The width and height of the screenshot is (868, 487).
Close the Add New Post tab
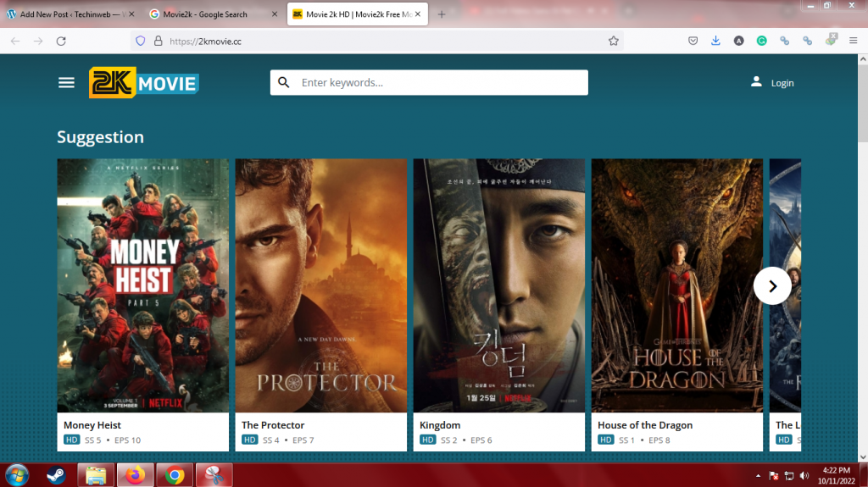(131, 14)
